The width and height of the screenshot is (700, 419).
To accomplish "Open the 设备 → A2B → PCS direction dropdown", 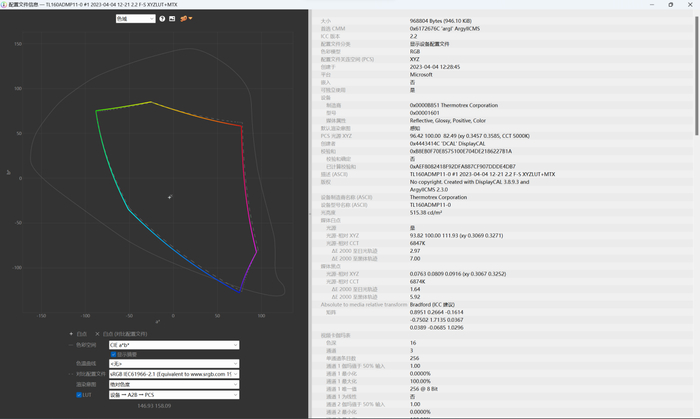I will point(173,394).
